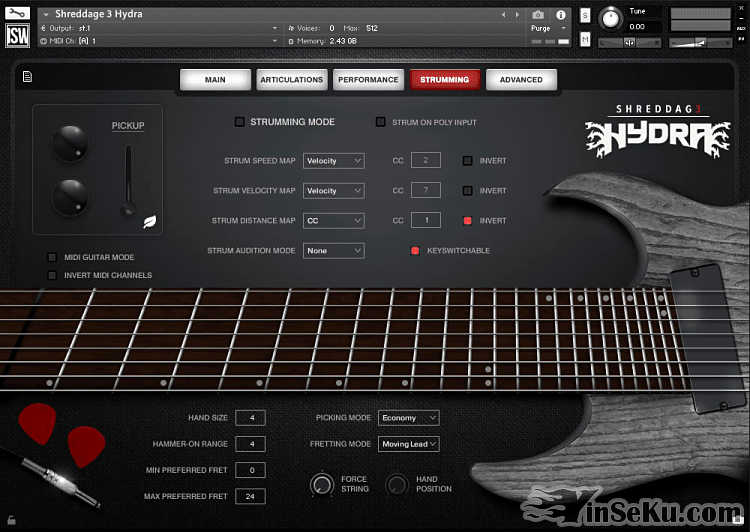The image size is (750, 532).
Task: Click the wrench settings icon
Action: point(18,13)
